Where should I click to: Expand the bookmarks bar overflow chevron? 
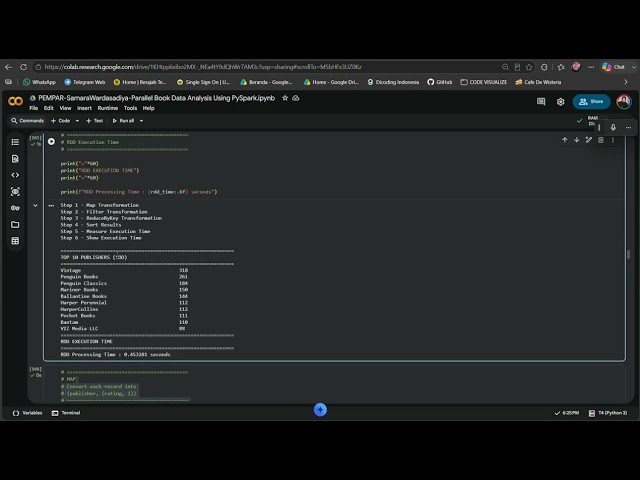click(626, 82)
